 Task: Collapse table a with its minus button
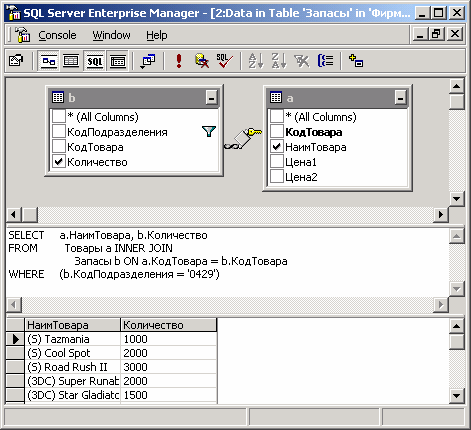pyautogui.click(x=400, y=98)
